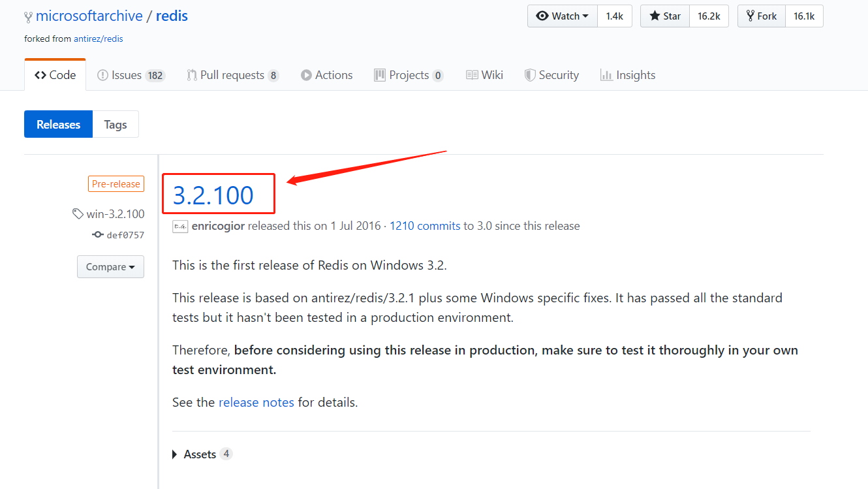
Task: Open the win-3.2.100 tag link
Action: [x=116, y=214]
